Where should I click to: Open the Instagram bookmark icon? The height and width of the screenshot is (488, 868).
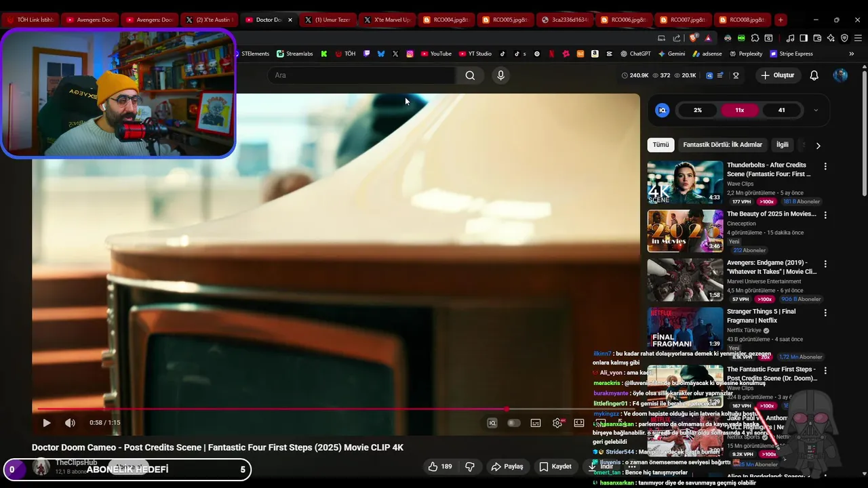(410, 54)
